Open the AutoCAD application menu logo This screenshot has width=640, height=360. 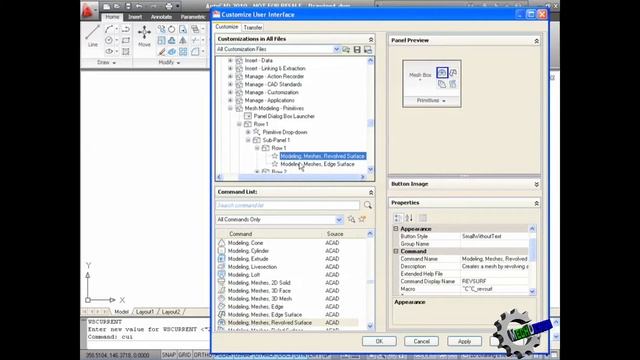(x=88, y=10)
